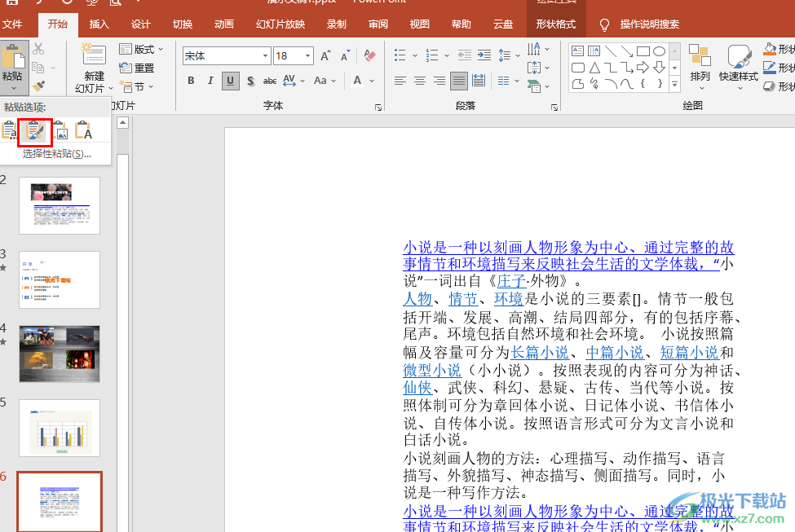Toggle bold formatting
The image size is (795, 532).
191,81
